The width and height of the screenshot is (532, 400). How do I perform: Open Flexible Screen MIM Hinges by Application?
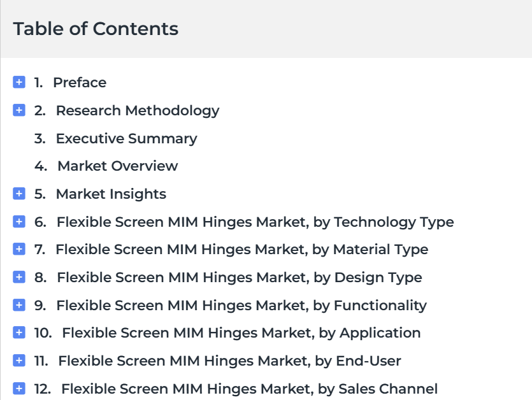241,333
